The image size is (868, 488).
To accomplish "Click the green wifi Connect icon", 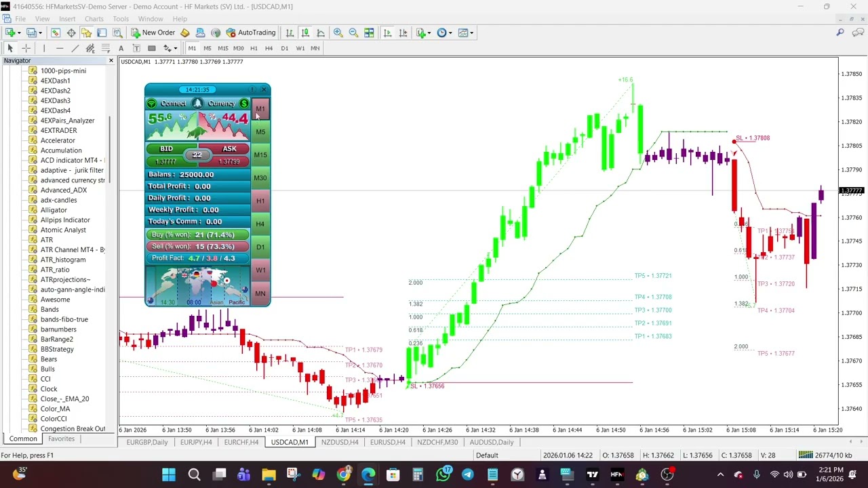I will pyautogui.click(x=152, y=104).
